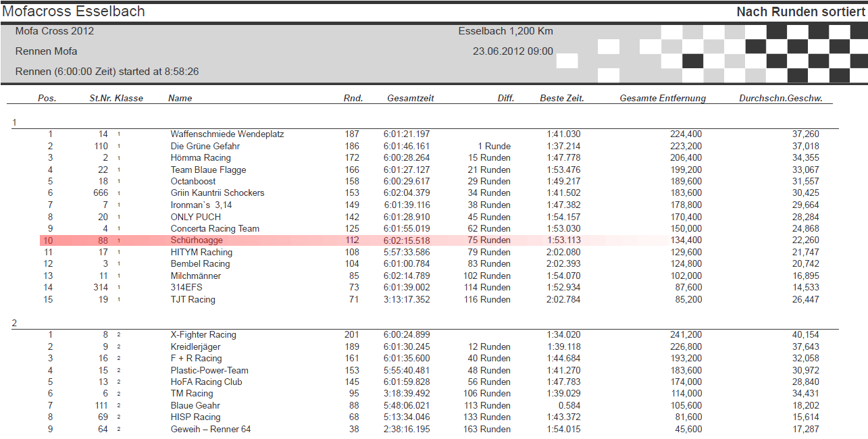Select the race date 23.06.2012 09:00
The height and width of the screenshot is (439, 868).
(514, 51)
